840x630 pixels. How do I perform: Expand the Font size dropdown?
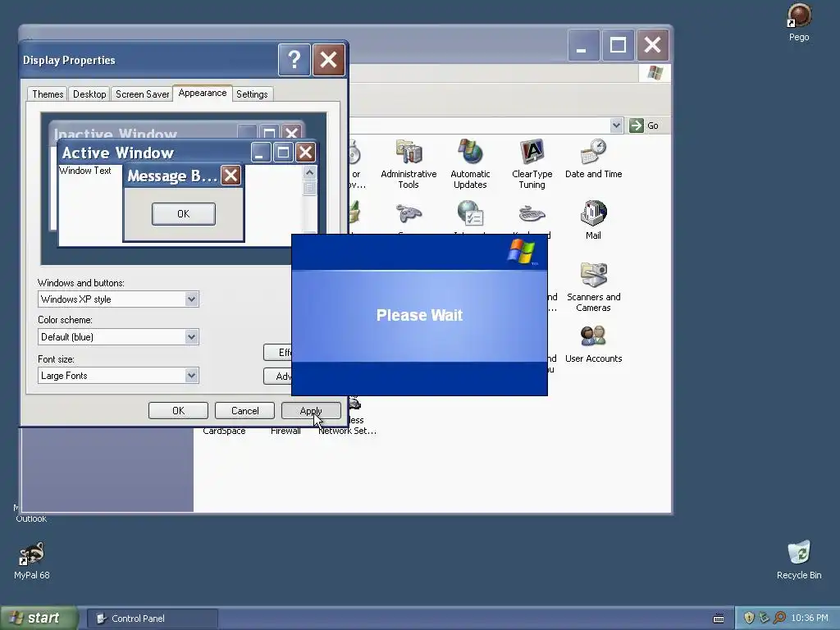click(x=191, y=376)
